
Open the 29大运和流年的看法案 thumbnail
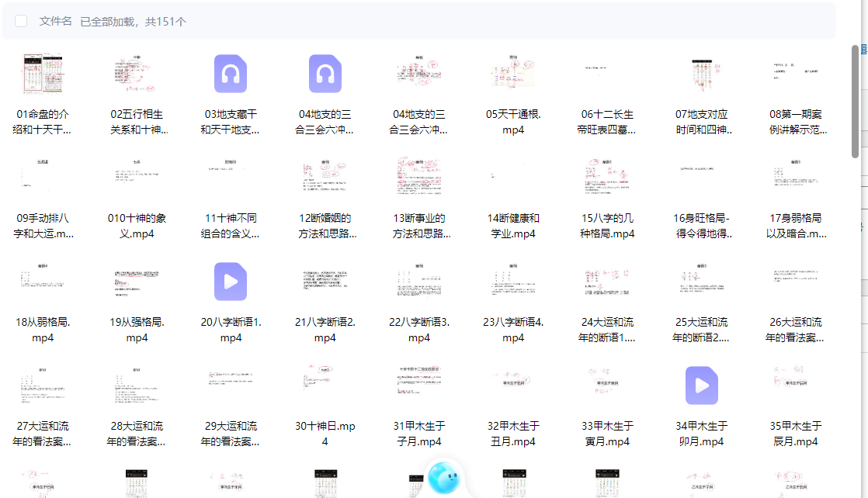tap(231, 386)
